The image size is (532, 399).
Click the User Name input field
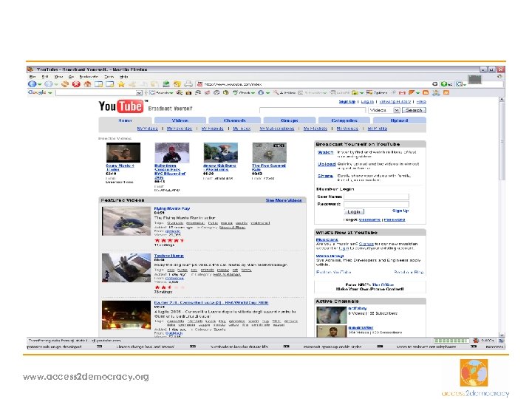click(376, 197)
